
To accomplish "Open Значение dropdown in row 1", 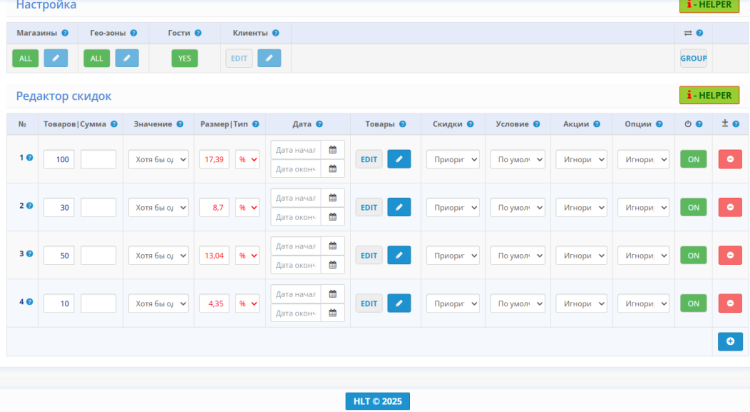I will (158, 159).
